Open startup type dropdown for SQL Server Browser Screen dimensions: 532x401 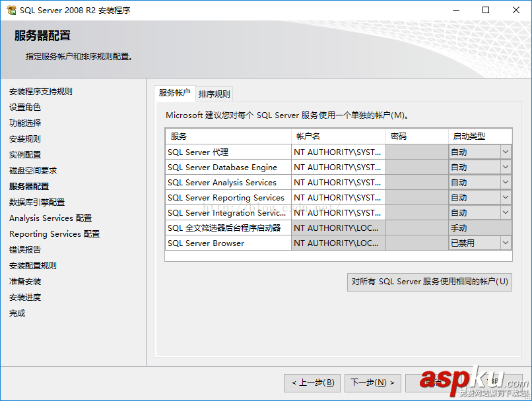pyautogui.click(x=506, y=243)
